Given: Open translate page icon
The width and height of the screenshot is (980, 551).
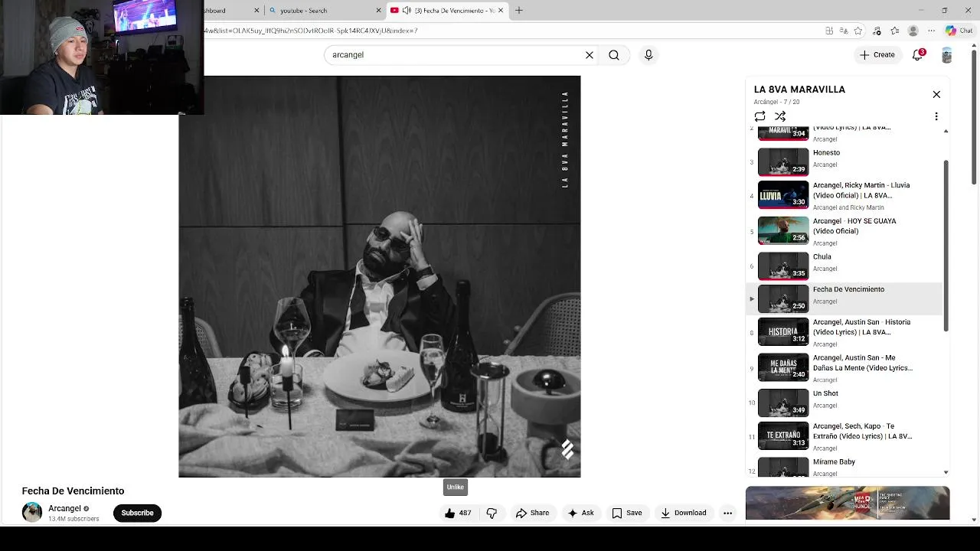Looking at the screenshot, I should [x=844, y=31].
